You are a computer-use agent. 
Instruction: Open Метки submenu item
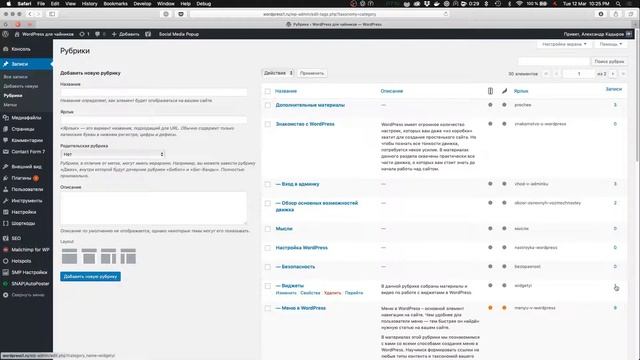[10, 105]
